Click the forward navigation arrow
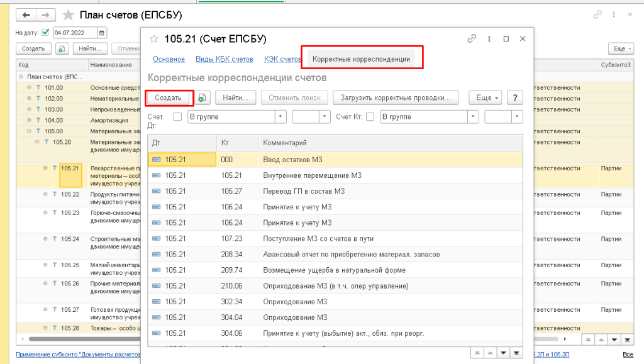Image resolution: width=644 pixels, height=364 pixels. click(x=44, y=14)
